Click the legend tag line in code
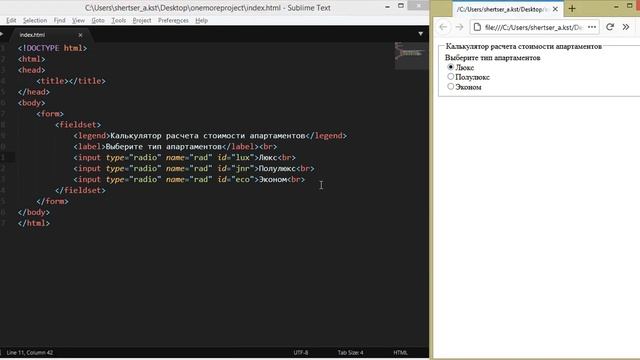Screen dimensions: 640x360 (x=210, y=136)
